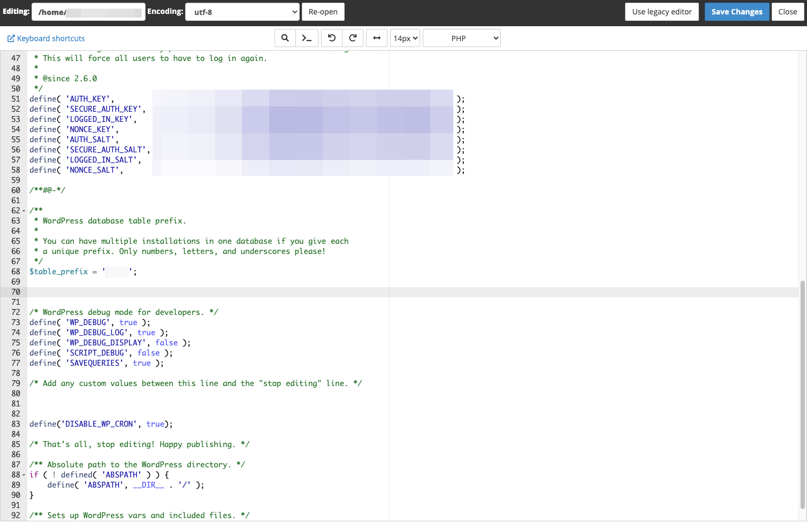807x532 pixels.
Task: Click $table_prefix variable on line 68
Action: click(59, 272)
